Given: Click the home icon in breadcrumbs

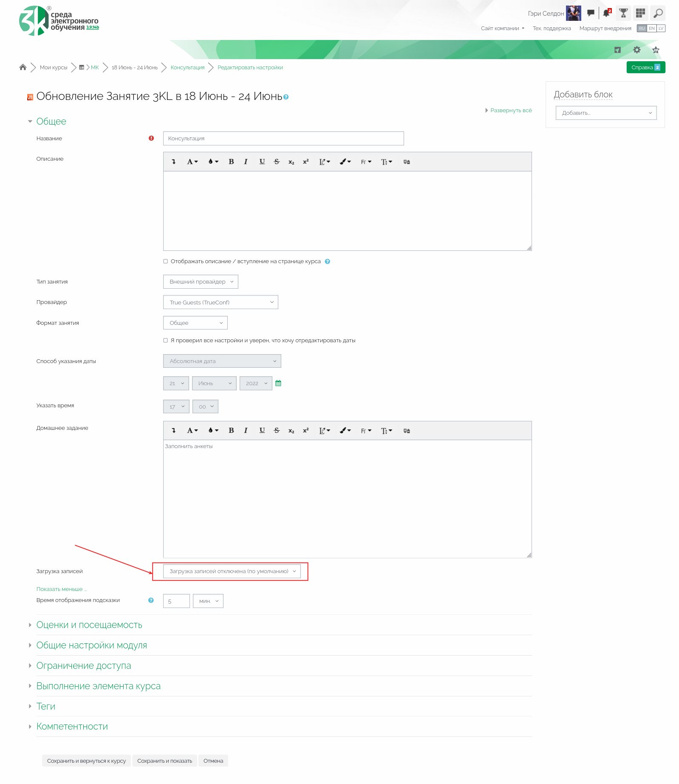Looking at the screenshot, I should pos(23,67).
